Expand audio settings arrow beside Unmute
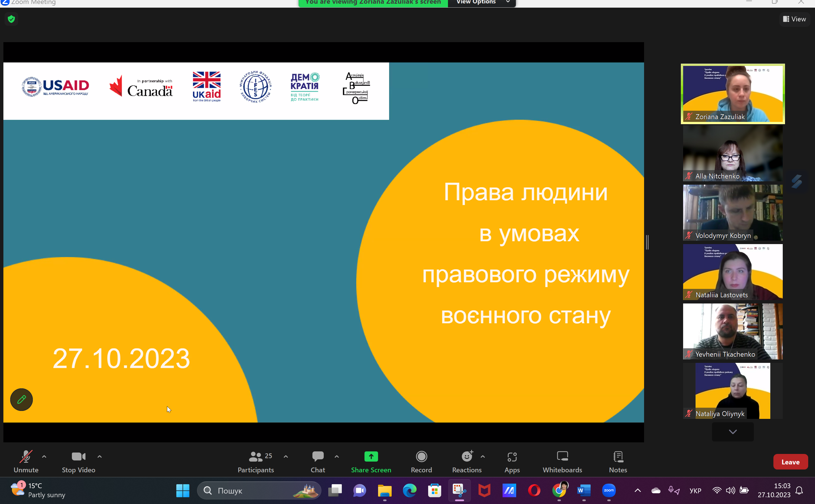 click(x=44, y=456)
